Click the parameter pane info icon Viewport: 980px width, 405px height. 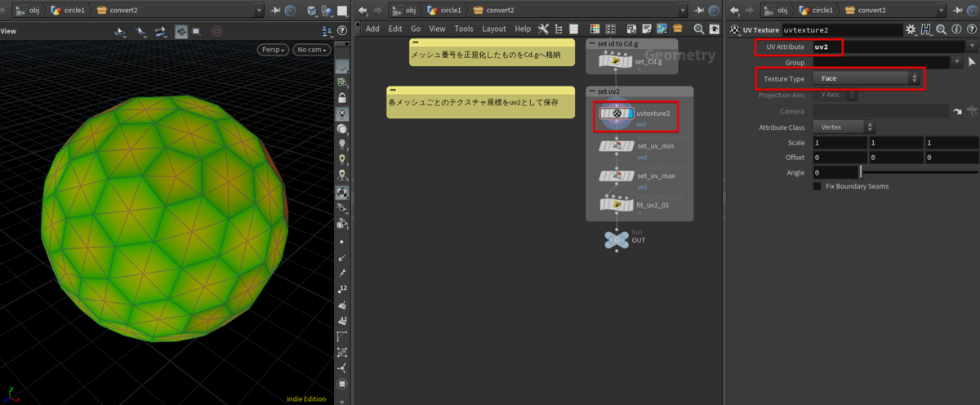point(956,29)
